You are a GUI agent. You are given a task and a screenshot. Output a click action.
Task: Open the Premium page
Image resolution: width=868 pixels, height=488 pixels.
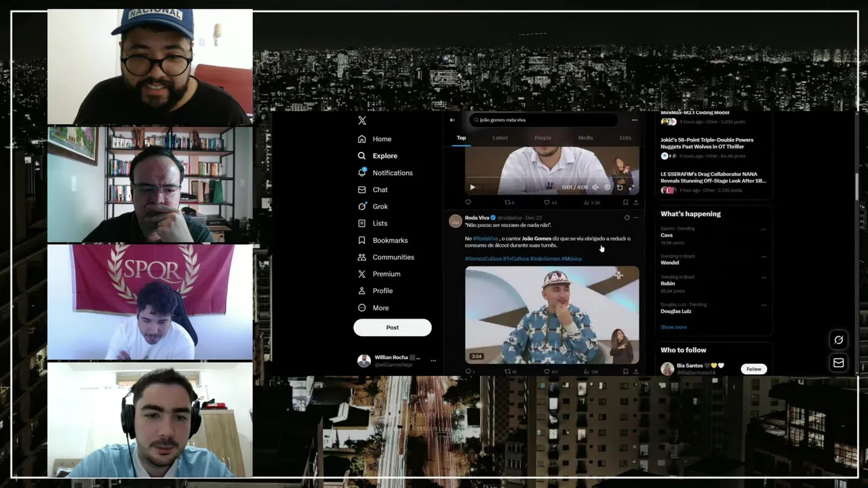pyautogui.click(x=378, y=274)
